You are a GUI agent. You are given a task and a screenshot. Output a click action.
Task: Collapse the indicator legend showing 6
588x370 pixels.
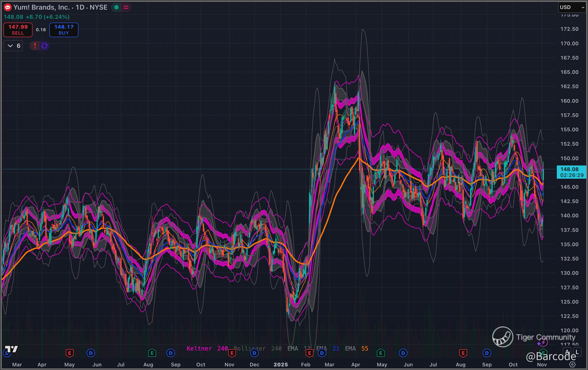(13, 46)
